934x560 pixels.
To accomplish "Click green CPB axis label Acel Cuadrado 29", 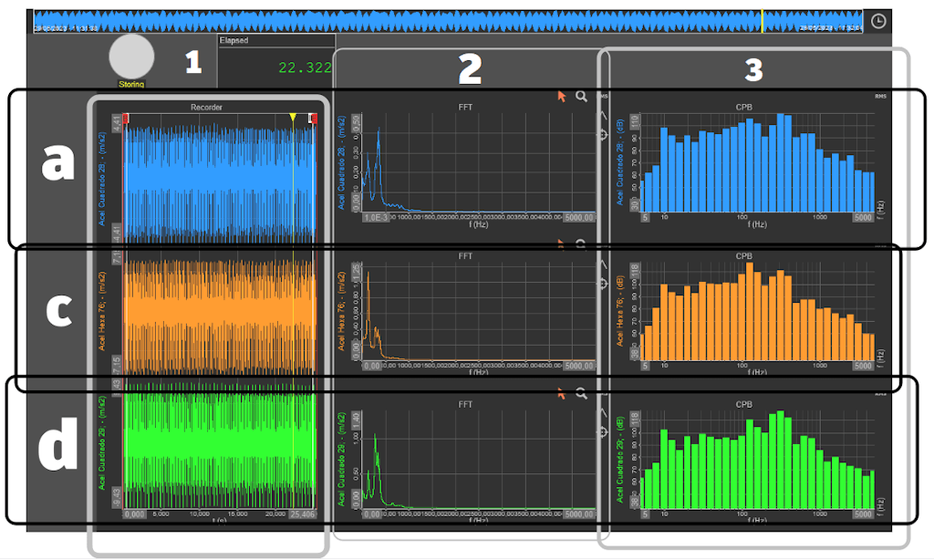I will [620, 460].
